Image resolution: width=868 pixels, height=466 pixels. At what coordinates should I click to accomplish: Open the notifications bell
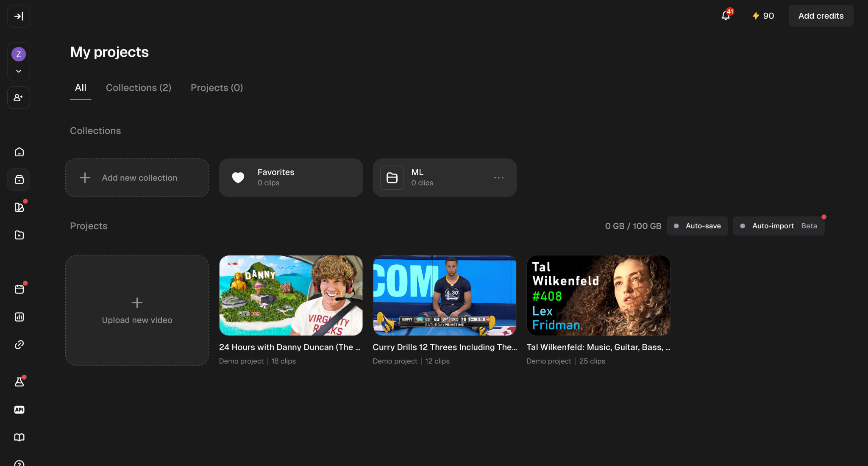coord(726,16)
